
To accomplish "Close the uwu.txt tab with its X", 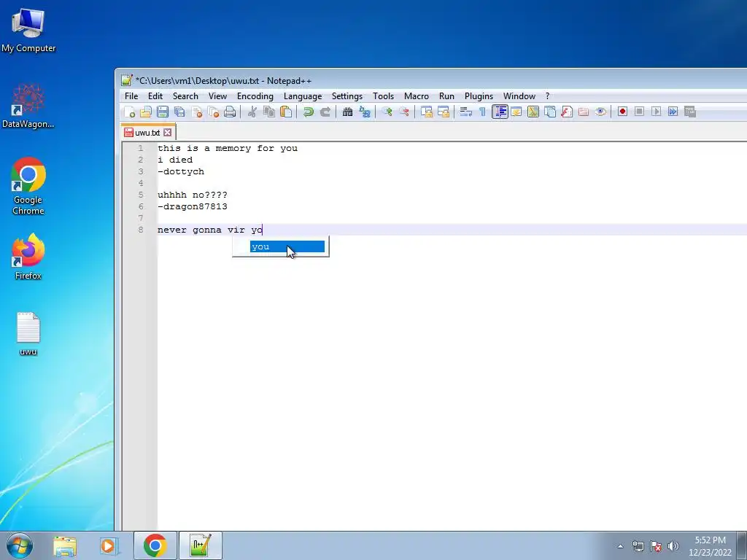I will pyautogui.click(x=168, y=133).
